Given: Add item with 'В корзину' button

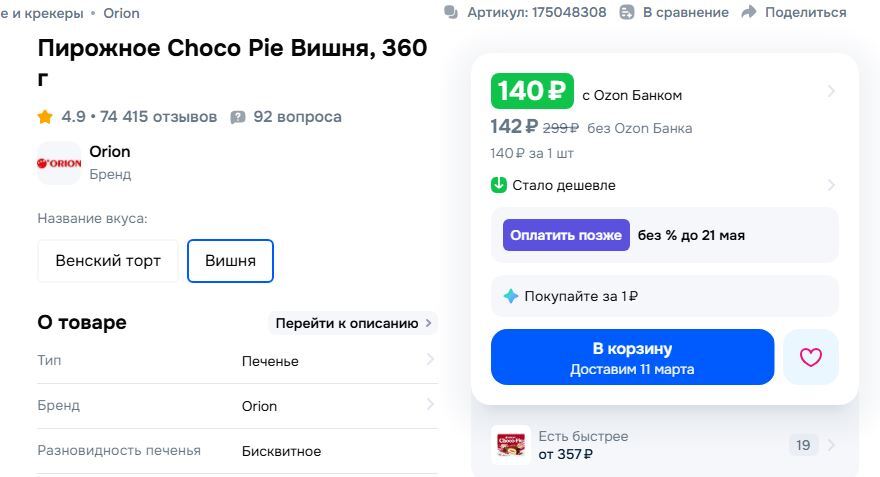Looking at the screenshot, I should click(x=632, y=357).
